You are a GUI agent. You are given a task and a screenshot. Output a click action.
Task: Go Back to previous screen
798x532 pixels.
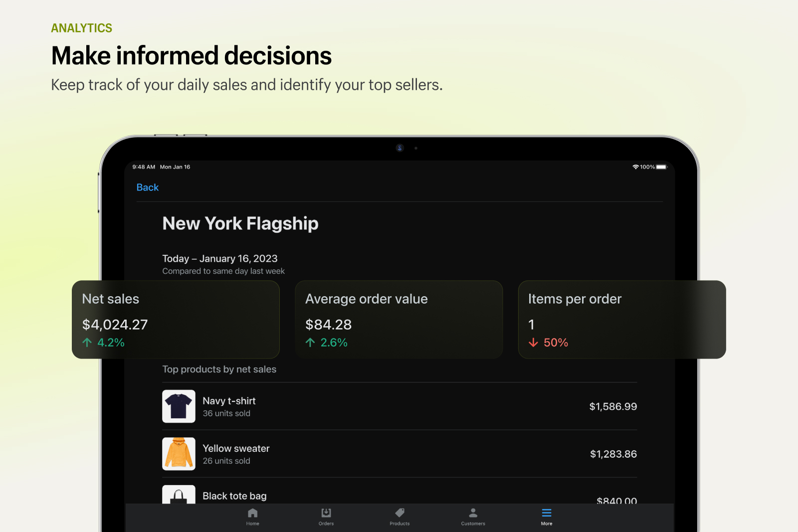[x=148, y=187]
